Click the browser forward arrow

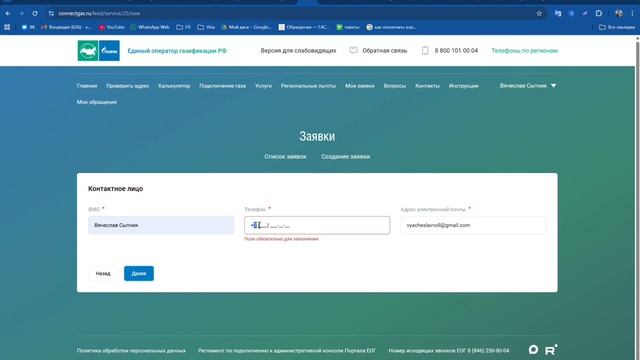[x=21, y=13]
